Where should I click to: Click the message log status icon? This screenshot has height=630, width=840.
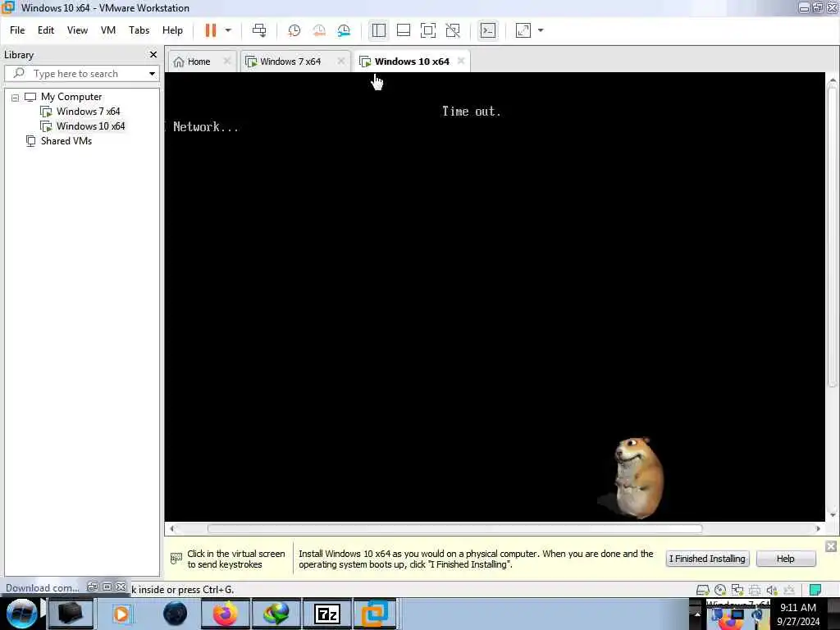coord(815,590)
